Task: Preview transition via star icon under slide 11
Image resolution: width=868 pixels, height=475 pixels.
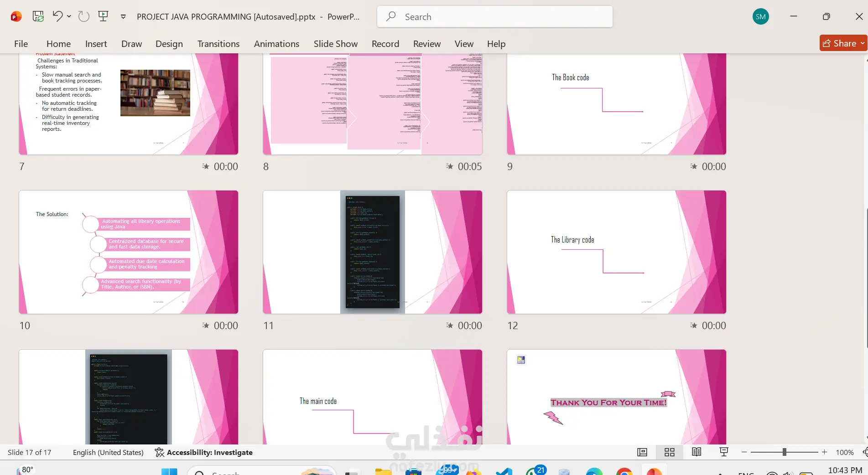Action: (450, 325)
